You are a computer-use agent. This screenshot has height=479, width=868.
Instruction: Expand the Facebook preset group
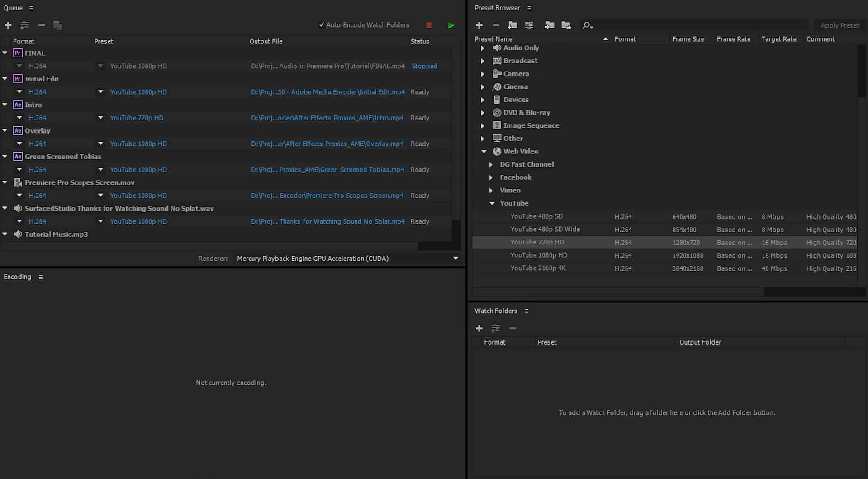(491, 177)
